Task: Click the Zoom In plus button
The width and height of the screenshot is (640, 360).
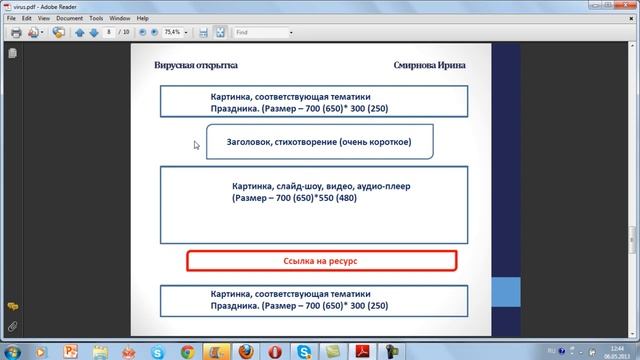Action: coord(154,32)
